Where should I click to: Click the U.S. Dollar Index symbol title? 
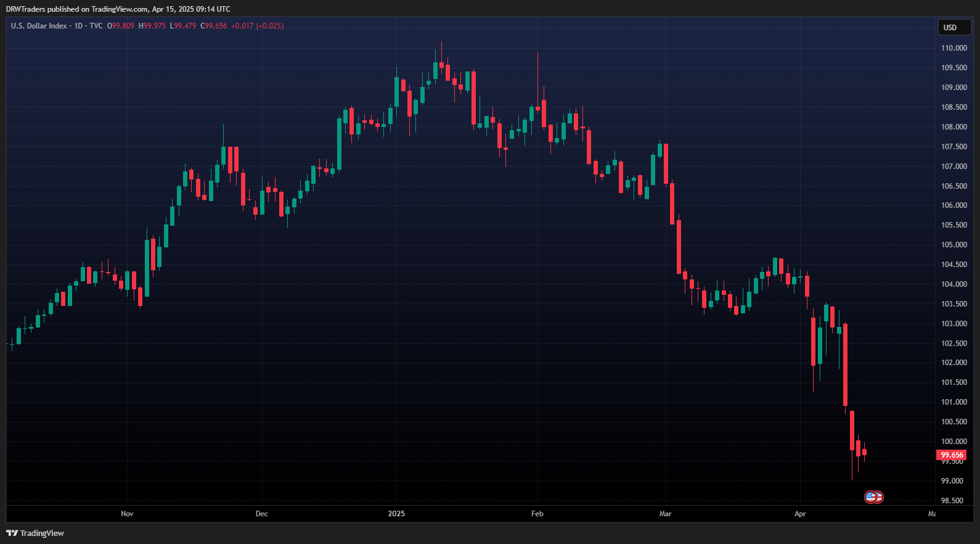pos(39,26)
